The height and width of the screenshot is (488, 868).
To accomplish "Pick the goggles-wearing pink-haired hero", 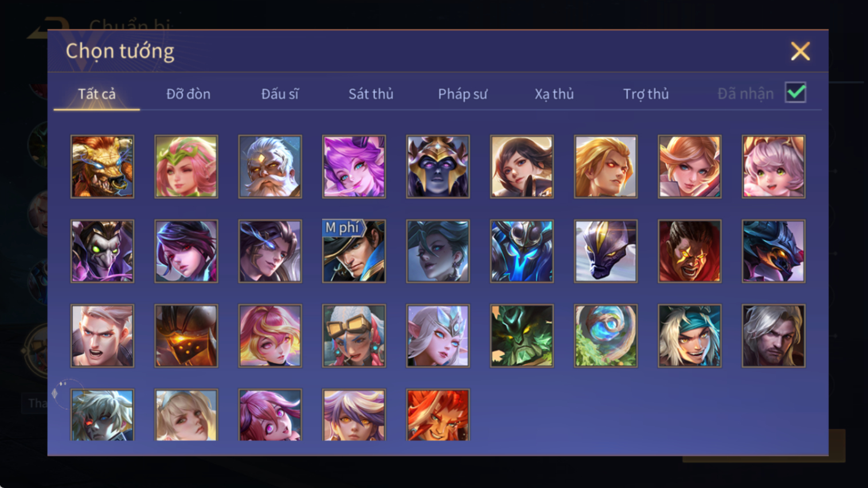I will 354,336.
